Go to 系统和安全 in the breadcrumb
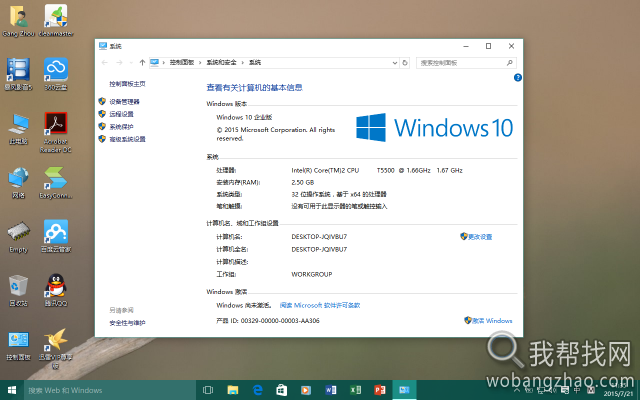 pyautogui.click(x=221, y=62)
